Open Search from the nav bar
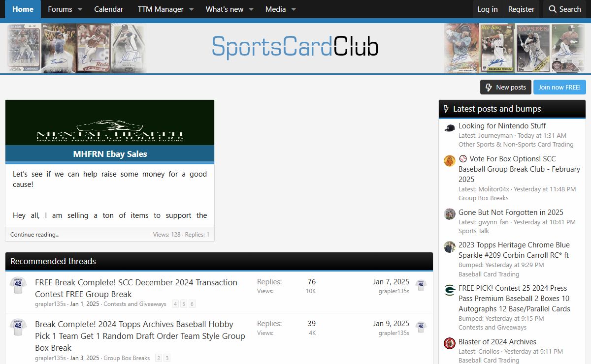Screen dimensions: 591x364 [564, 9]
